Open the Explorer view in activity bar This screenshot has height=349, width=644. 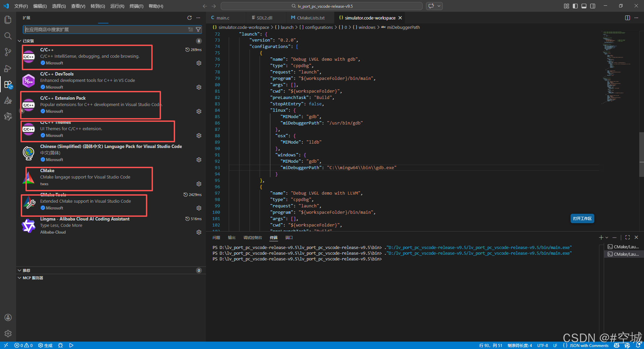click(8, 20)
